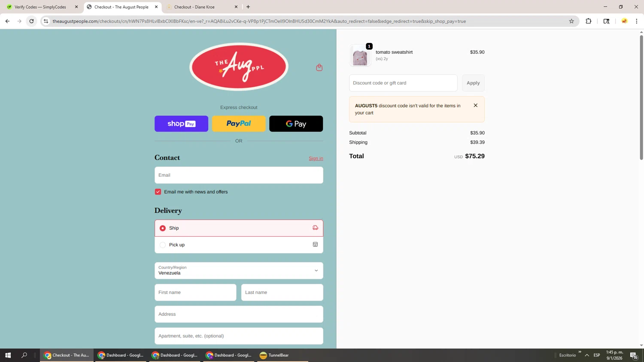Screen dimensions: 644x362
Task: Click the Apartment, suite, etc. field
Action: click(239, 336)
